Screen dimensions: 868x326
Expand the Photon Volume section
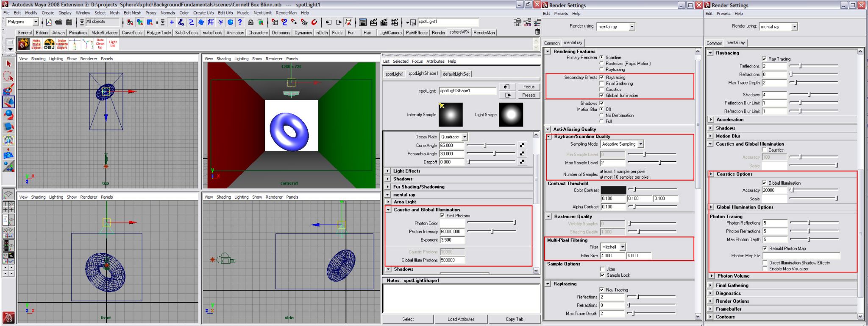click(x=711, y=276)
